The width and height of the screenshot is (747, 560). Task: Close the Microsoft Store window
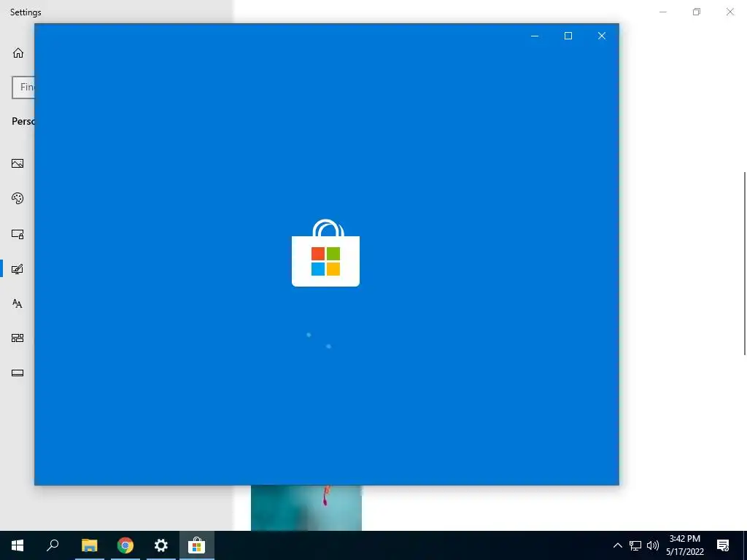pyautogui.click(x=602, y=36)
